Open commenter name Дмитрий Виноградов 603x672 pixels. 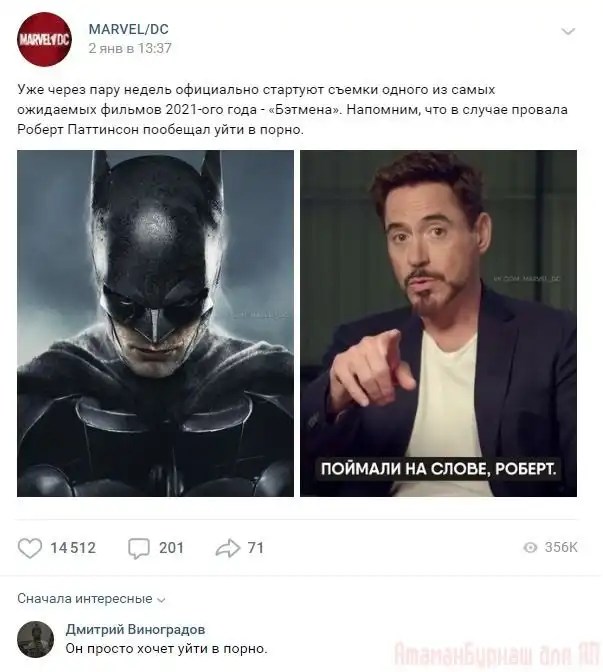[x=135, y=629]
